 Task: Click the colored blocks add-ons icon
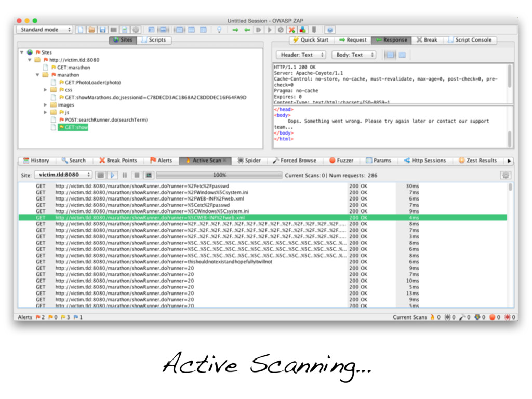coord(302,30)
